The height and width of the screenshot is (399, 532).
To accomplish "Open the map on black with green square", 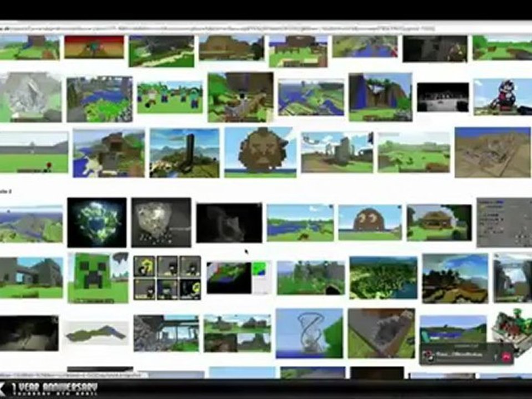I will pos(239,278).
